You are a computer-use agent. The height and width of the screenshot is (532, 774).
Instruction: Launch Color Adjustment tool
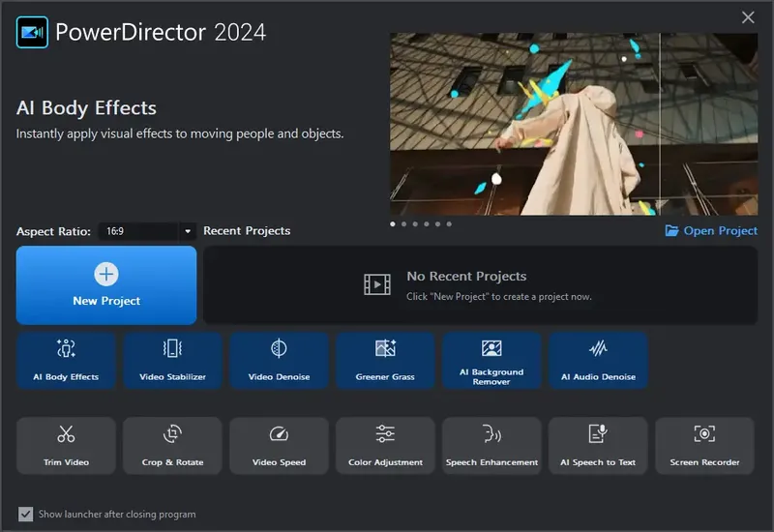pos(385,446)
